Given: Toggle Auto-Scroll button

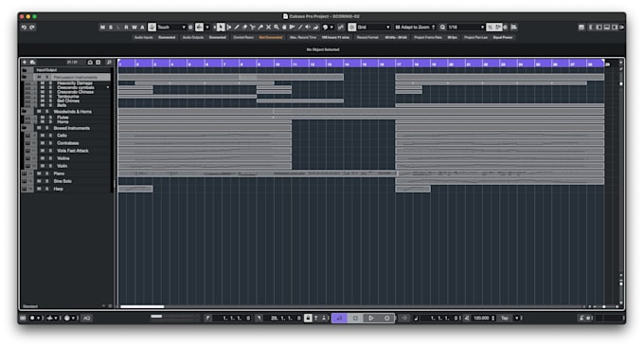Looking at the screenshot, I should click(199, 27).
